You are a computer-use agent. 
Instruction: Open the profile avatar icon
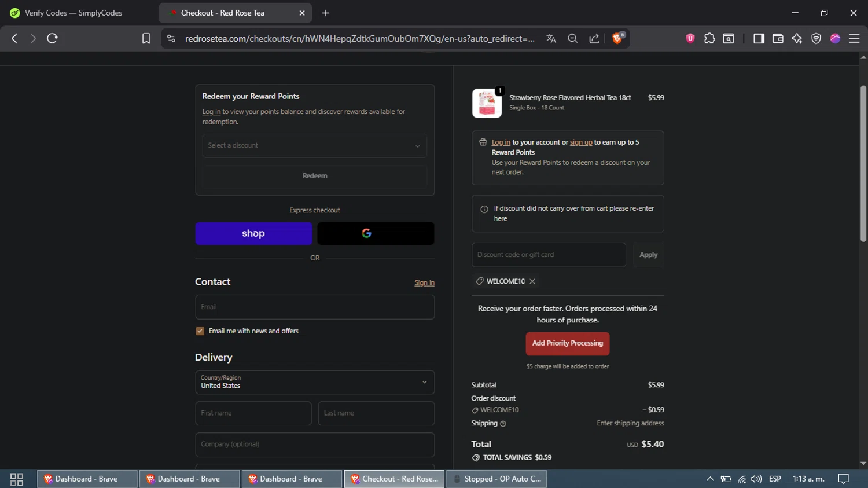pyautogui.click(x=835, y=38)
